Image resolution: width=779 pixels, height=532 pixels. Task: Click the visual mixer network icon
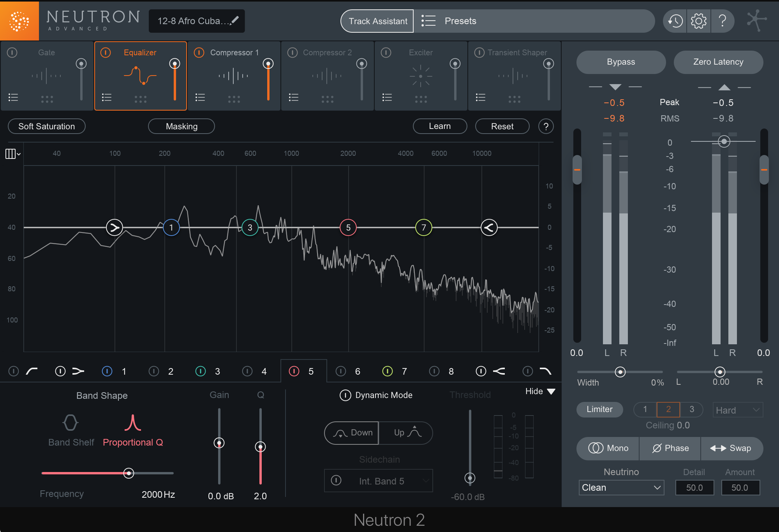[756, 20]
